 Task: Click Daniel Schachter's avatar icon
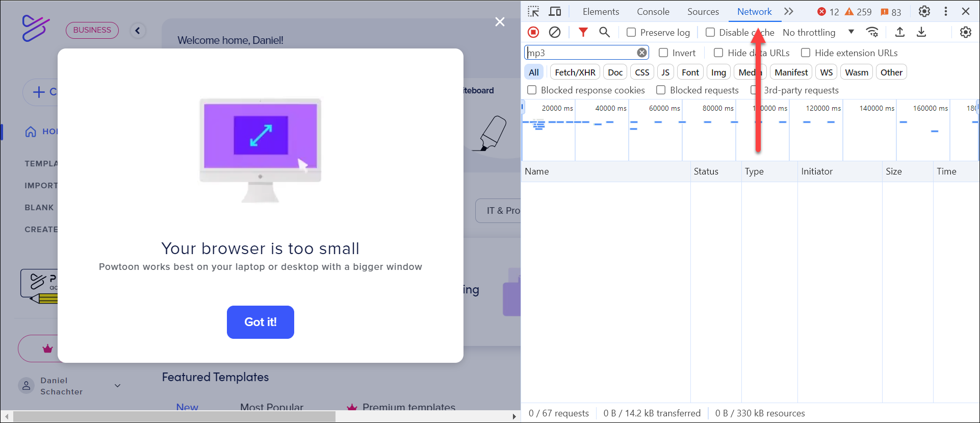click(27, 386)
